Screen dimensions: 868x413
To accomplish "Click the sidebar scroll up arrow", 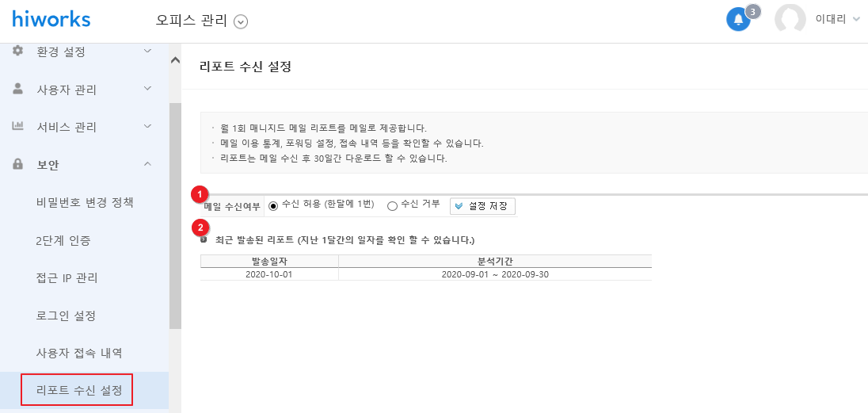I will 175,60.
